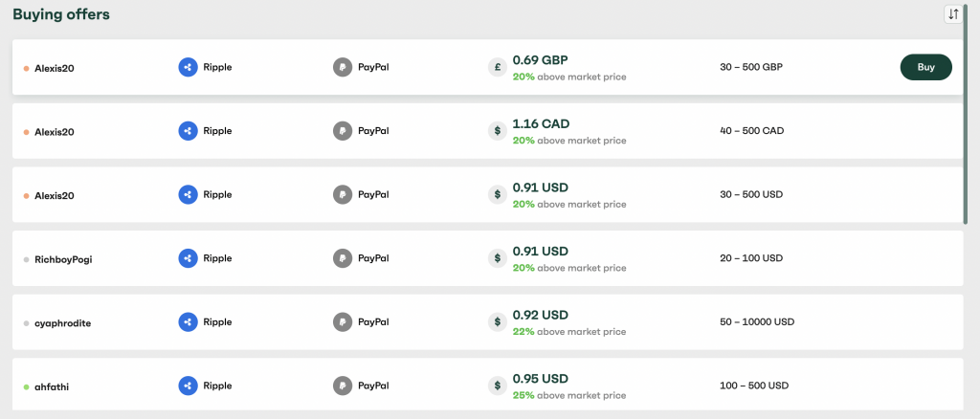Click the sort offers arrows icon
This screenshot has width=980, height=419.
click(953, 14)
